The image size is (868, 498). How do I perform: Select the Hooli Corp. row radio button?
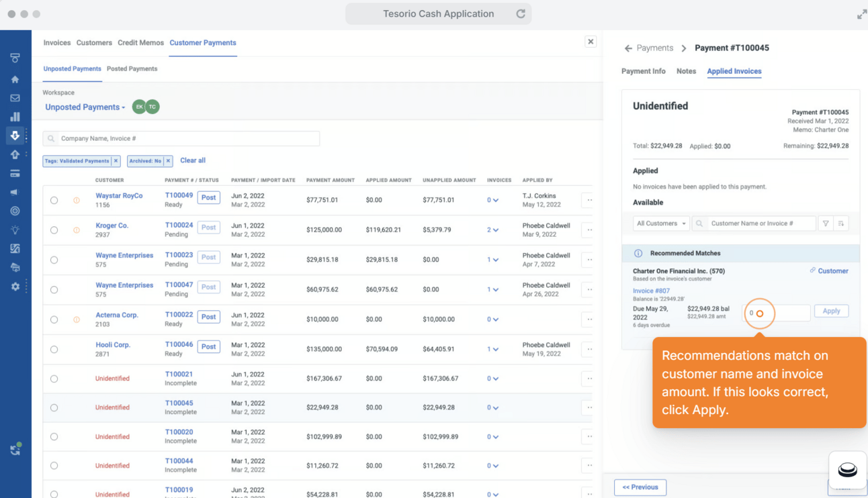click(54, 349)
